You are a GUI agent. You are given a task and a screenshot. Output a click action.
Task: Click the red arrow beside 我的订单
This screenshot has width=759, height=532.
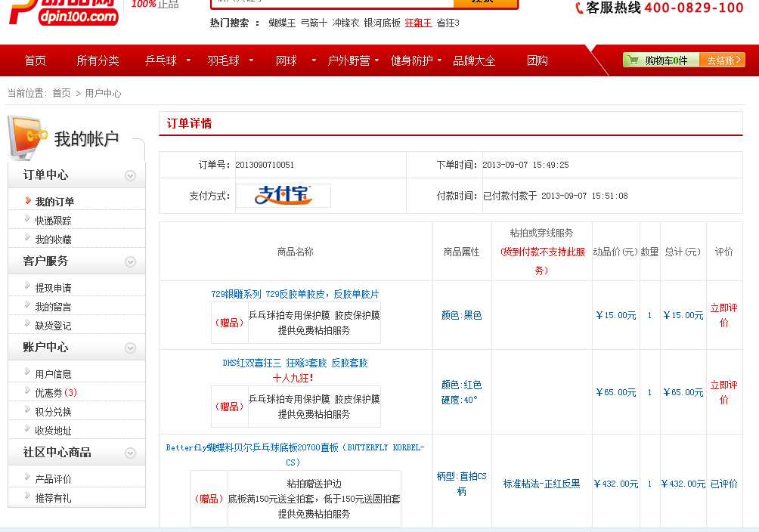[x=28, y=200]
